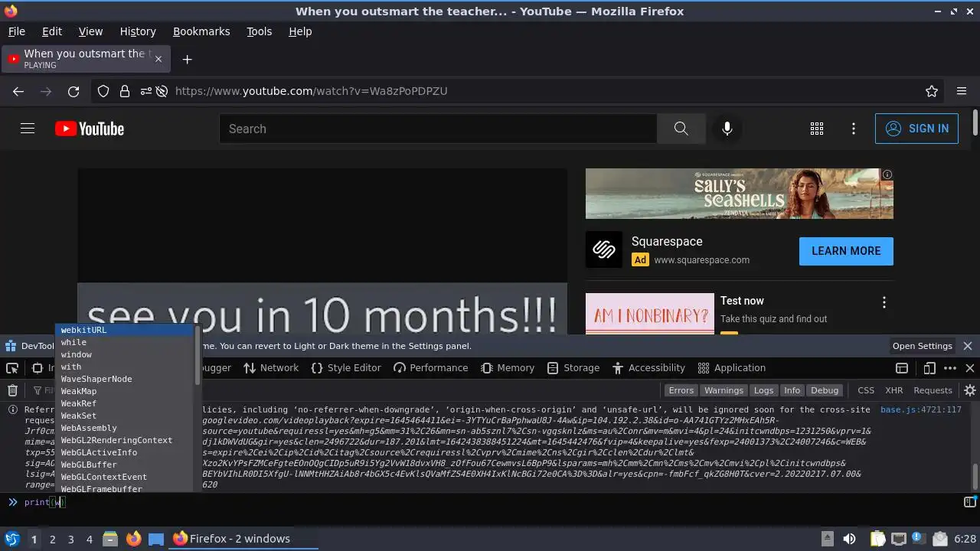The height and width of the screenshot is (551, 980).
Task: Click LEARN MORE on Squarespace ad
Action: coord(846,251)
